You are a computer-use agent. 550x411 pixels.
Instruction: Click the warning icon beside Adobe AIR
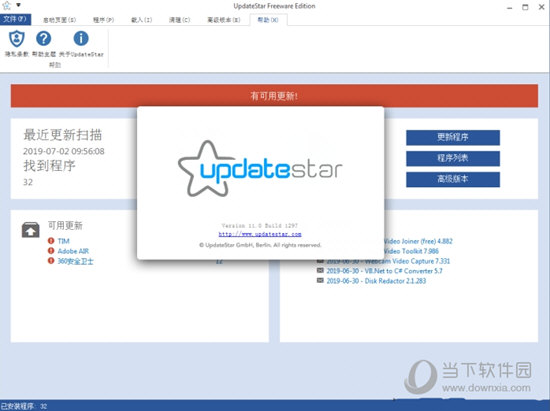pos(51,251)
